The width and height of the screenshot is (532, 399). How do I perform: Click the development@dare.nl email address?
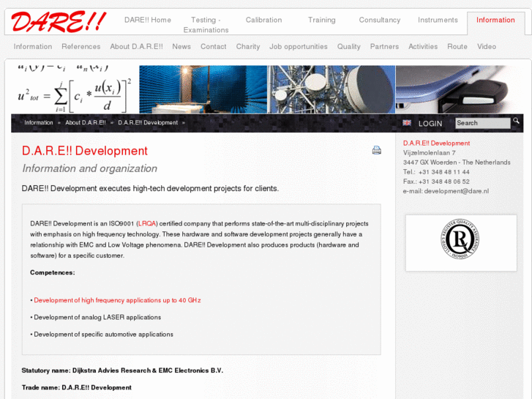(x=457, y=191)
